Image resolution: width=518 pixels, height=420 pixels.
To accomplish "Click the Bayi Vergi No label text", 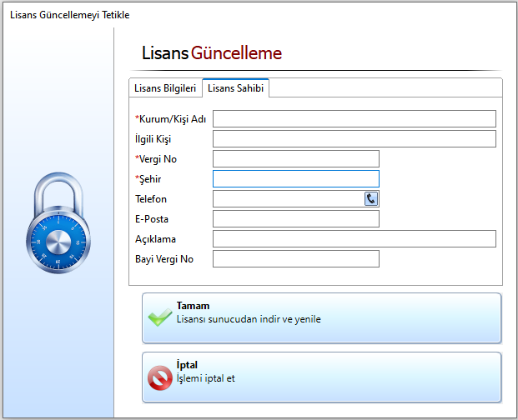I will pyautogui.click(x=164, y=259).
